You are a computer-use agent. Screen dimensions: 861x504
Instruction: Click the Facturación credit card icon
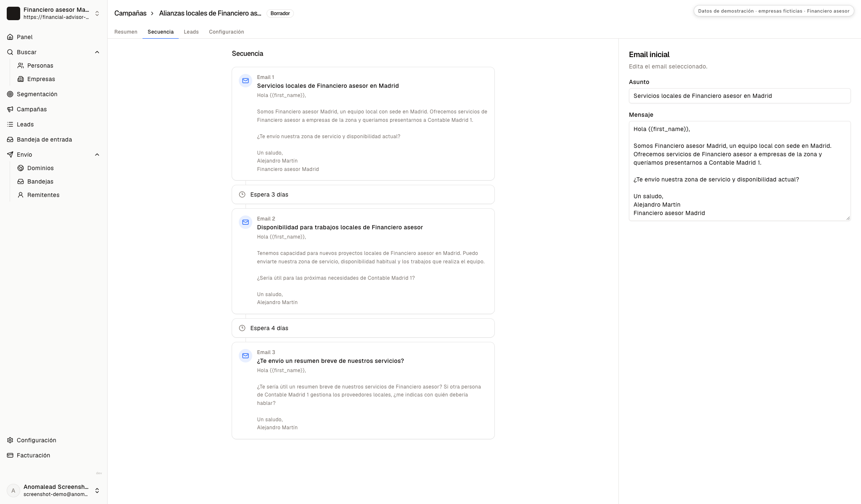10,455
